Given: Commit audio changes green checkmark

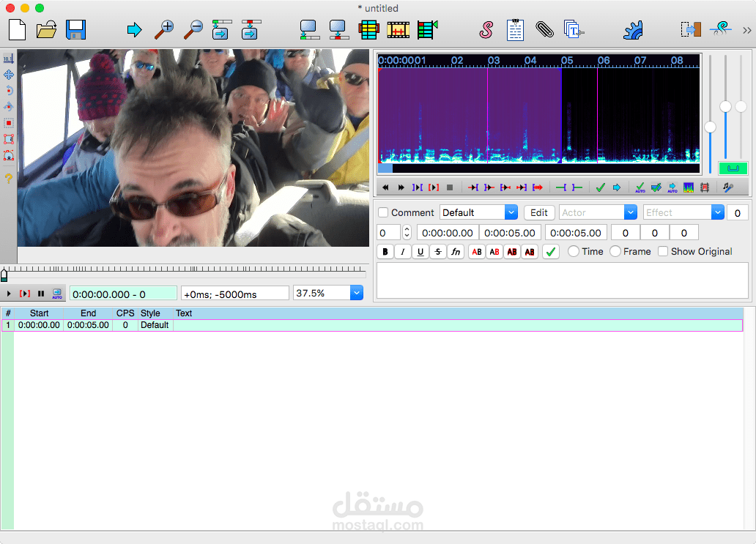Looking at the screenshot, I should (x=600, y=187).
